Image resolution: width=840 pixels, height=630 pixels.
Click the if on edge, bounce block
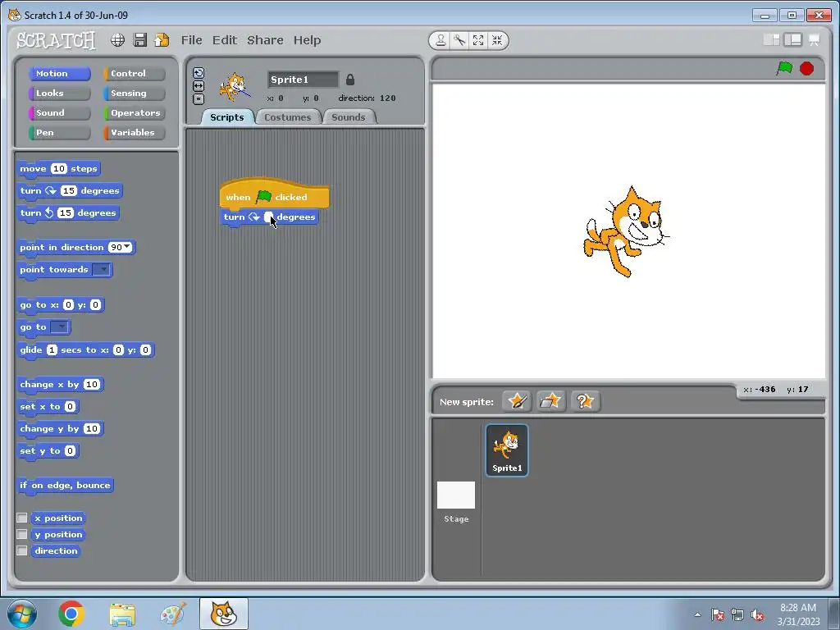(65, 486)
